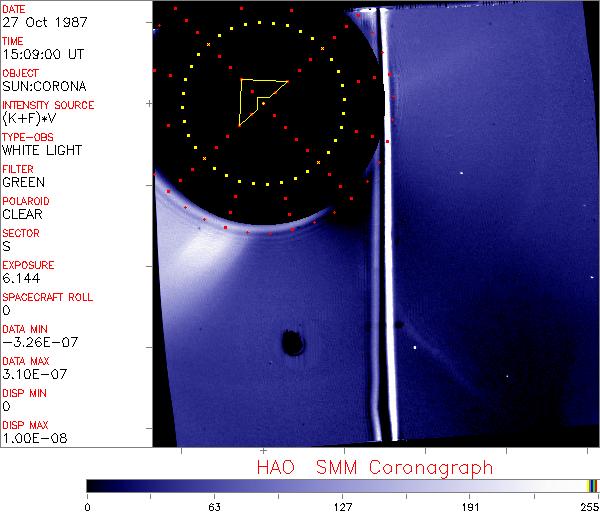600x512 pixels.
Task: Click the 0 tick label under colorbar
Action: point(88,507)
